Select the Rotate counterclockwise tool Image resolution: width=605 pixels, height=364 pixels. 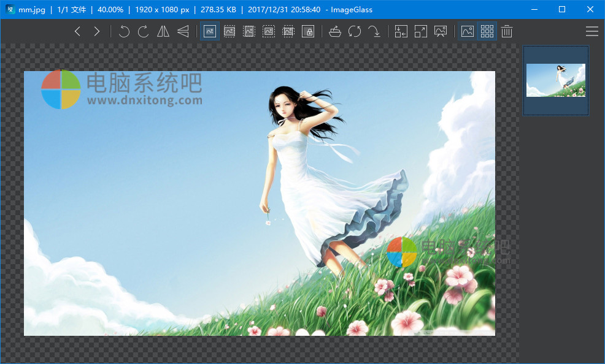[124, 31]
